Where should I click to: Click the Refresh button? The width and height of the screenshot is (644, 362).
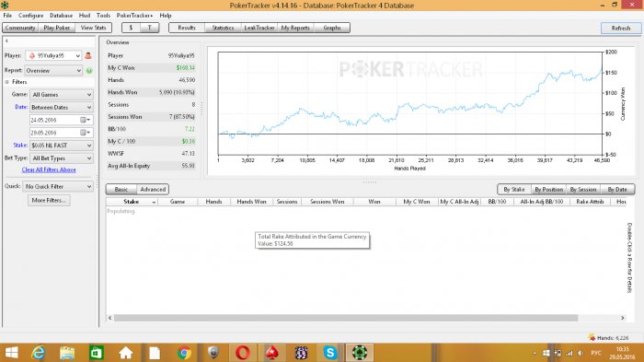[x=621, y=28]
